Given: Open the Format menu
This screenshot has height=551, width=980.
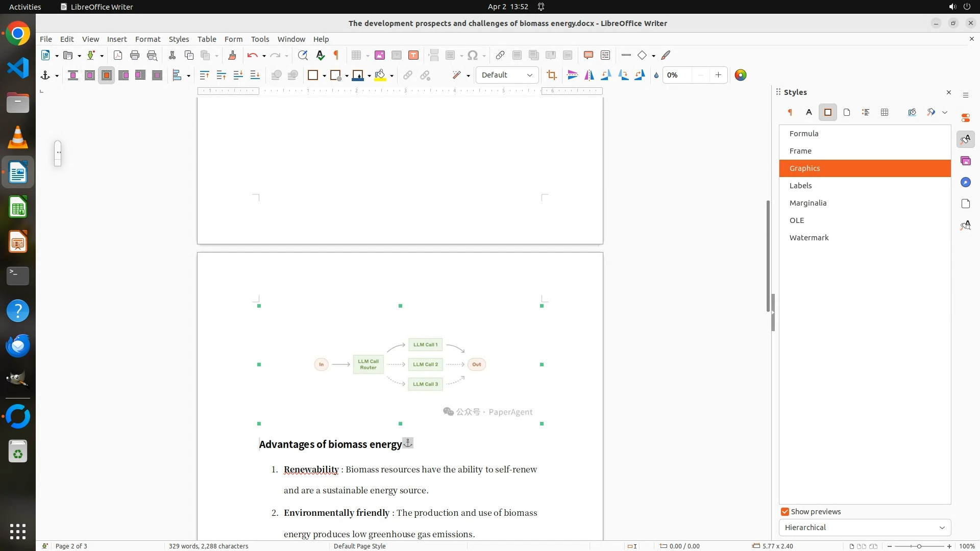Looking at the screenshot, I should click(148, 39).
